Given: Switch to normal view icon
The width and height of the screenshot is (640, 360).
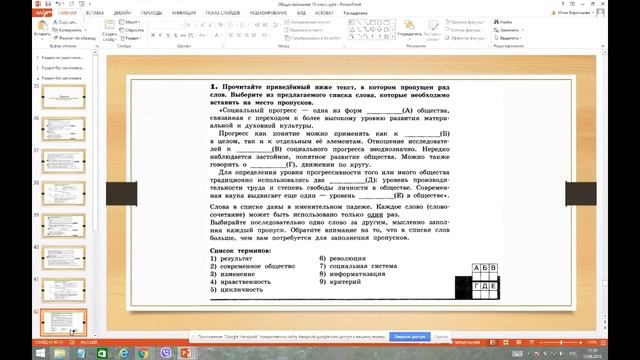Looking at the screenshot, I should (493, 342).
